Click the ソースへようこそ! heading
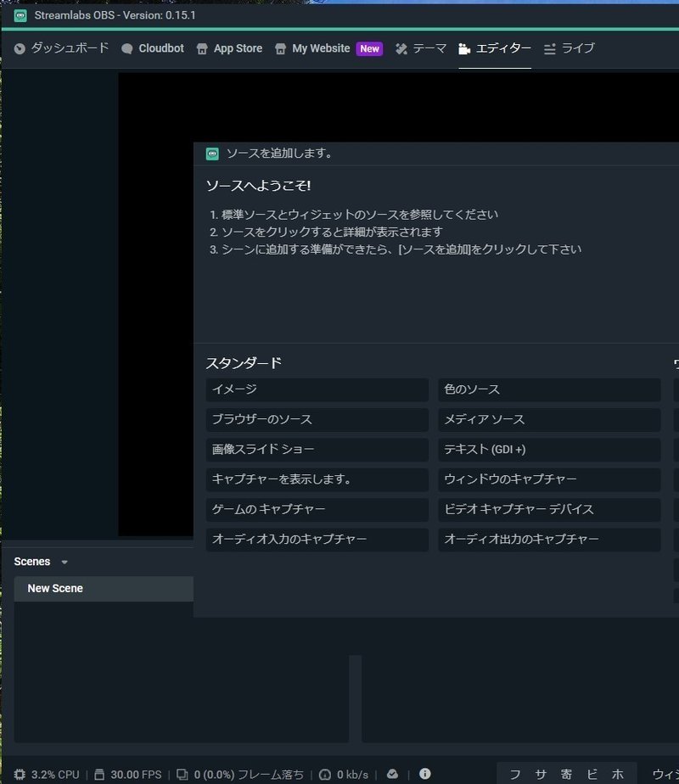 tap(259, 186)
